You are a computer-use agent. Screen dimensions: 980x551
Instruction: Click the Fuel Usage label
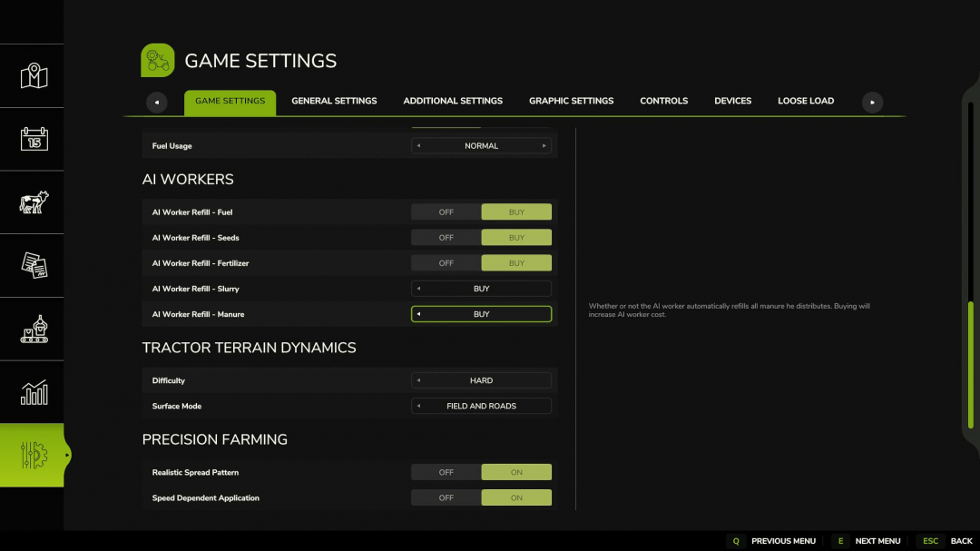pos(171,146)
